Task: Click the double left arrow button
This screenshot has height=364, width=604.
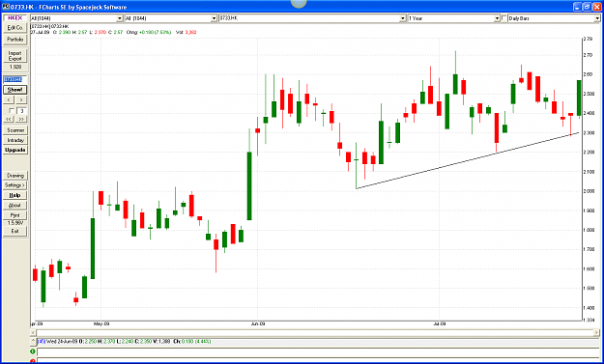Action: (x=10, y=119)
